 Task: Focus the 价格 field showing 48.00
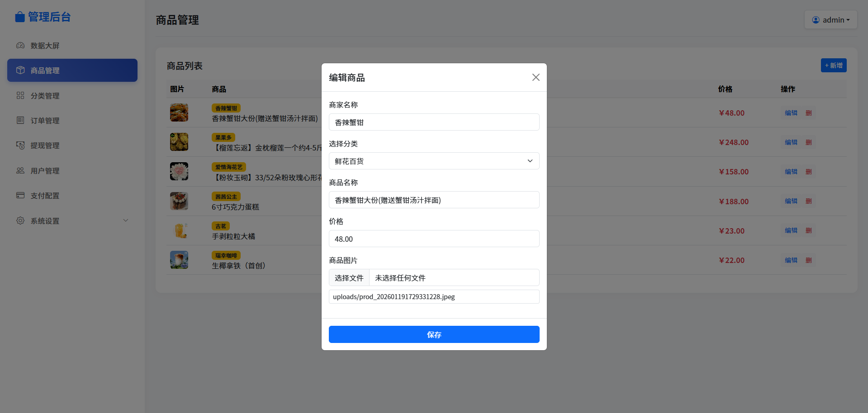[434, 239]
